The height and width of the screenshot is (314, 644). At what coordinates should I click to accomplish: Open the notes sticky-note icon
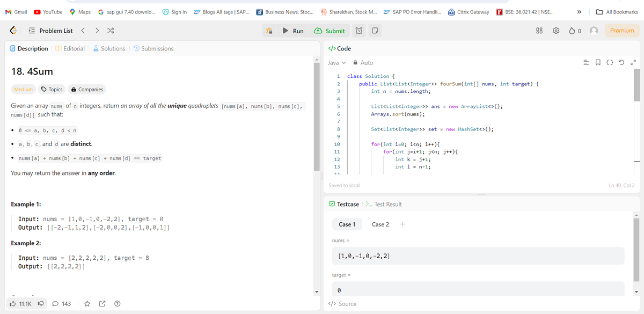pos(375,31)
